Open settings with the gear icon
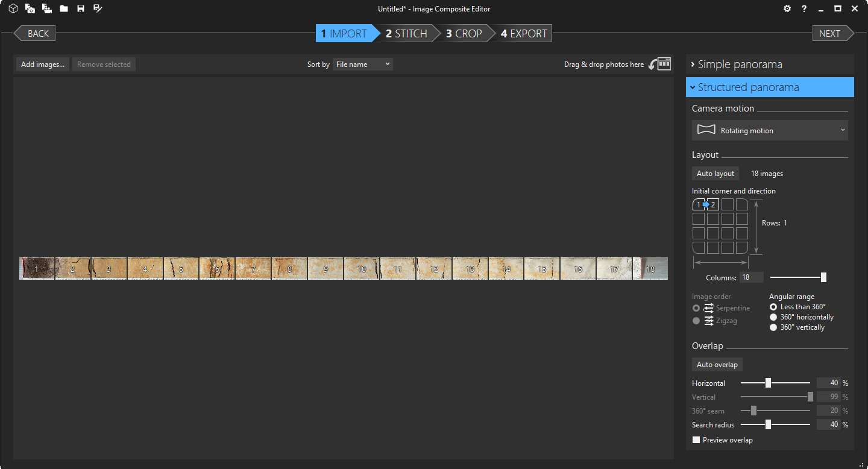The height and width of the screenshot is (469, 868). tap(787, 8)
